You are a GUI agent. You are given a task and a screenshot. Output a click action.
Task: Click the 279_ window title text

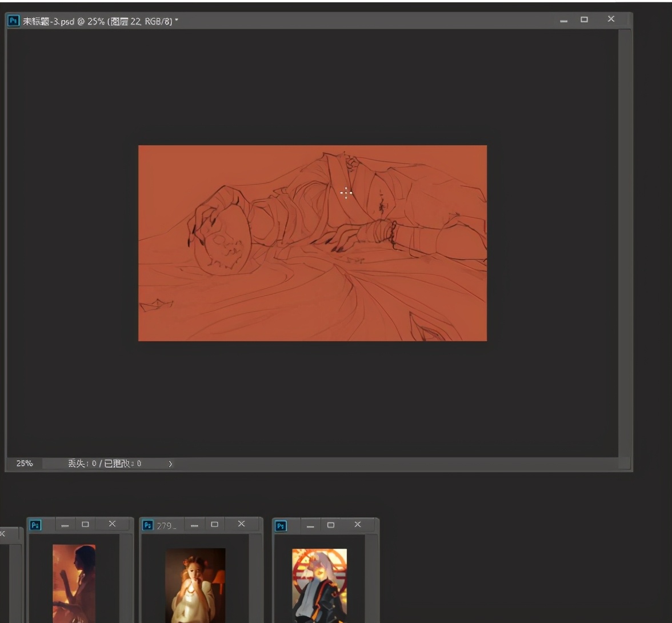(x=166, y=525)
